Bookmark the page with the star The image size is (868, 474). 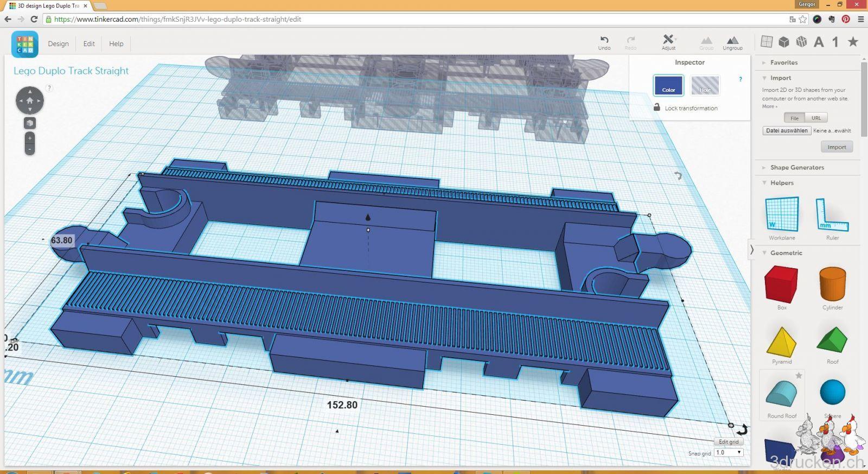(x=803, y=19)
